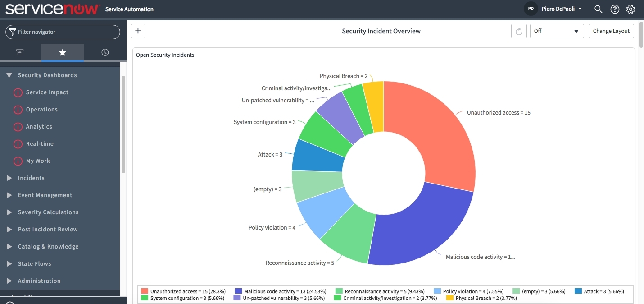Click the global search magnifier icon

[x=598, y=9]
